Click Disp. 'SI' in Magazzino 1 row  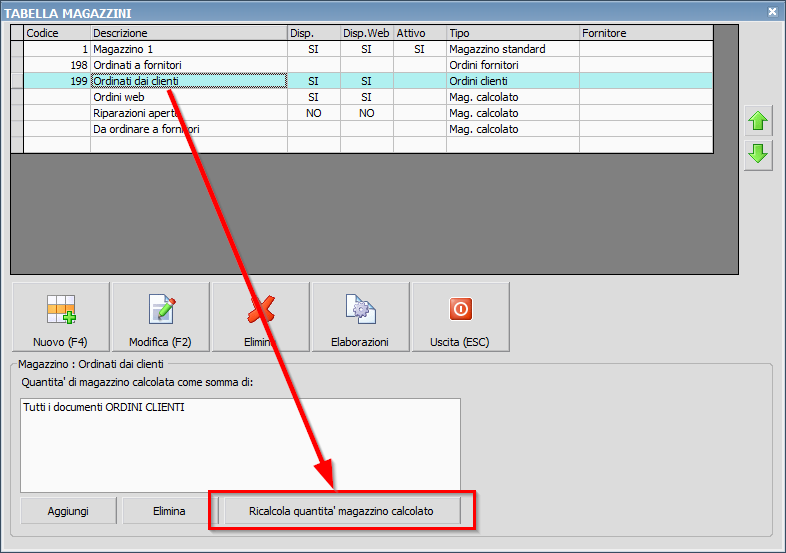point(314,49)
